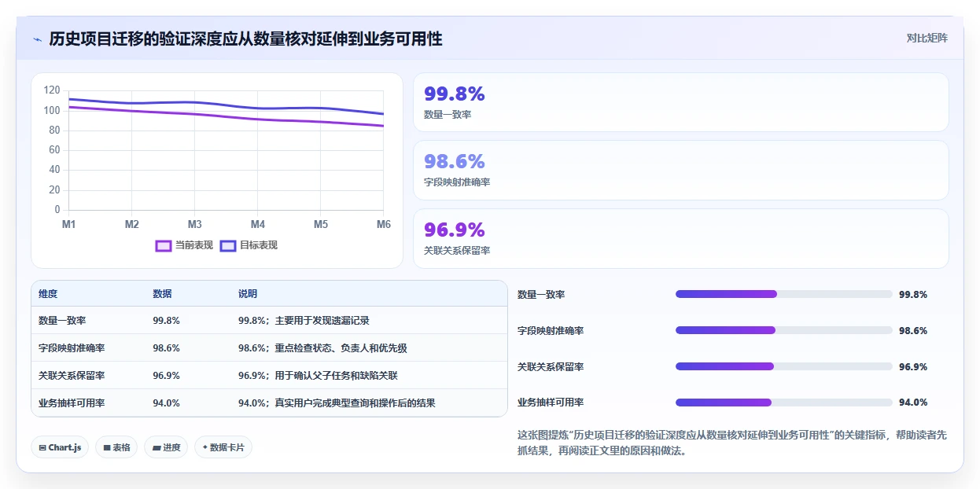The image size is (980, 489).
Task: Toggle the 目标表现 legend item
Action: click(249, 245)
